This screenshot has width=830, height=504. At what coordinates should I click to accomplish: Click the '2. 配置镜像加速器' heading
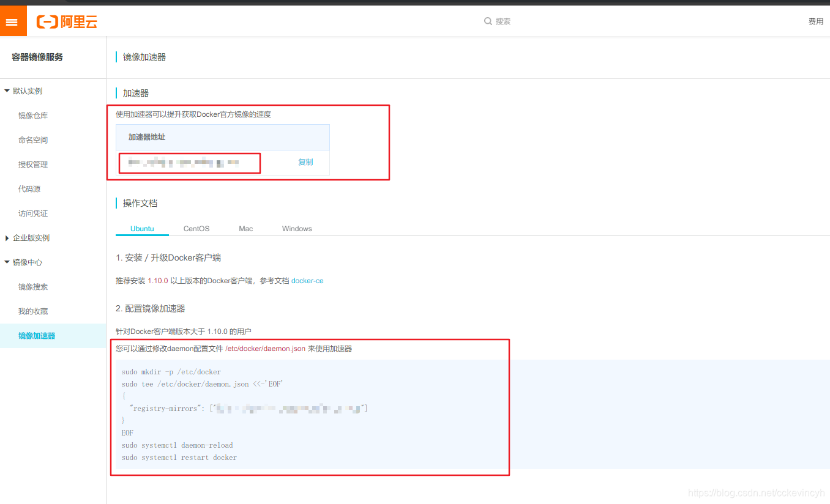151,308
